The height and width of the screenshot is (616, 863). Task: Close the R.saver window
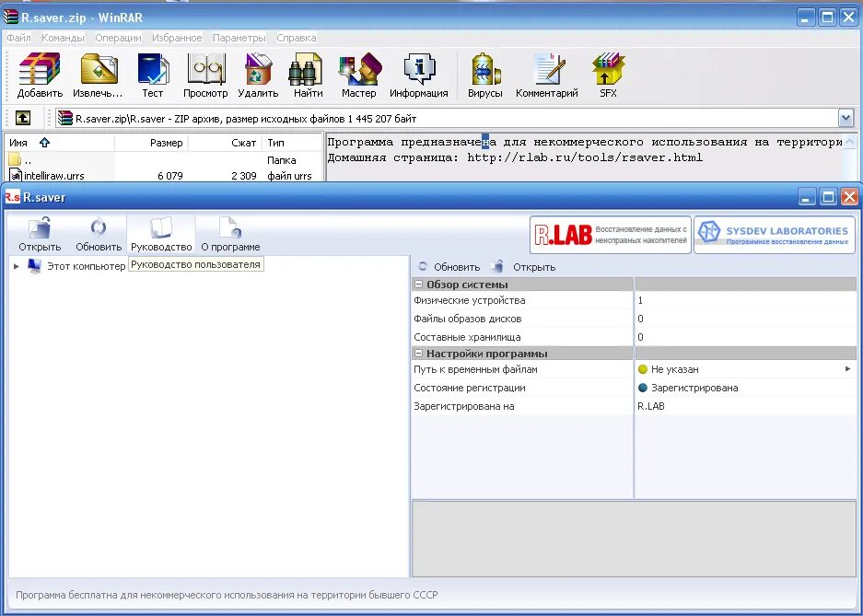click(x=849, y=197)
